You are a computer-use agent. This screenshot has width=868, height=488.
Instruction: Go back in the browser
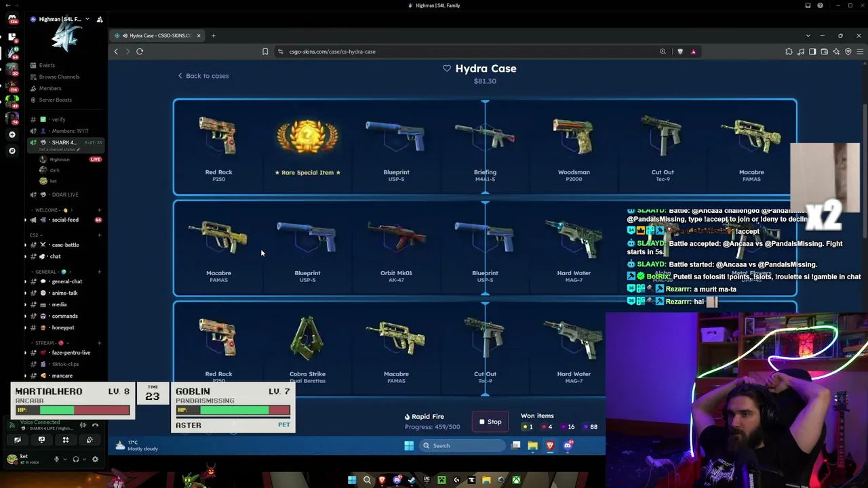116,52
